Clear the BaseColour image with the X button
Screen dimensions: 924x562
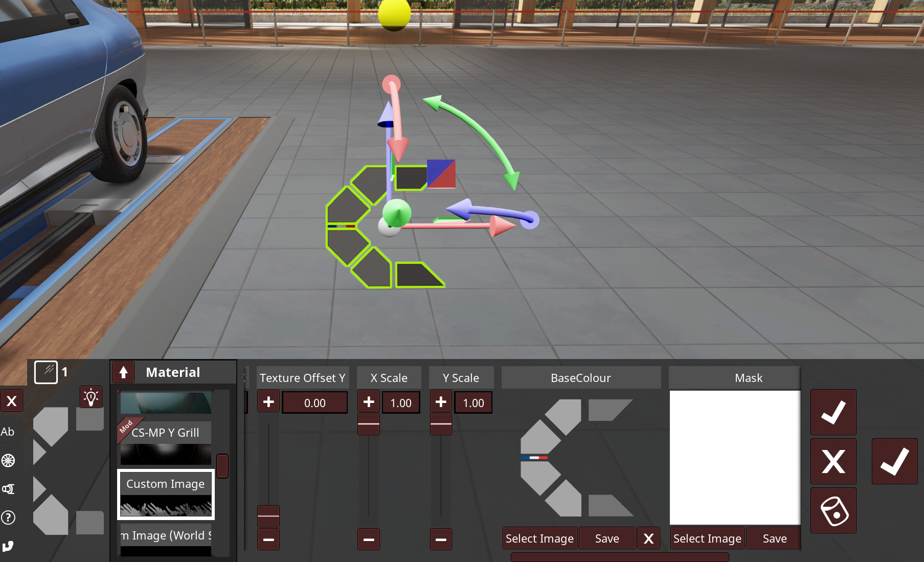[648, 538]
